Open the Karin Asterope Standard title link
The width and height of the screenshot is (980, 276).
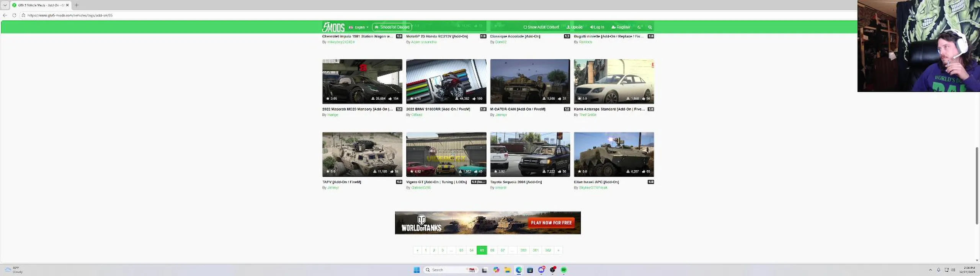pos(609,109)
